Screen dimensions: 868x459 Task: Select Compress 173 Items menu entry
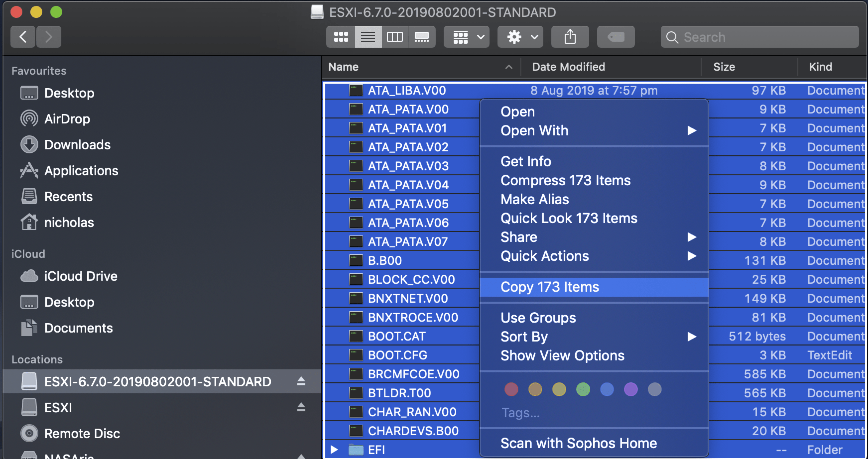565,180
